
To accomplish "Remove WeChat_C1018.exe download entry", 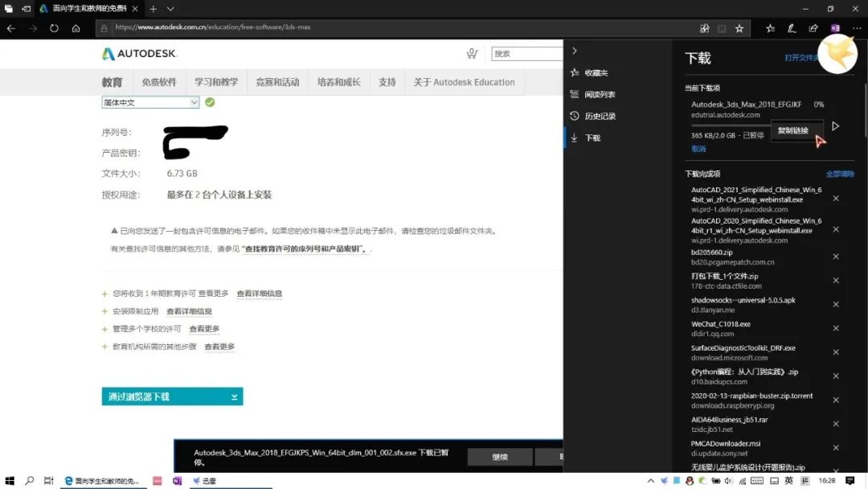I will pyautogui.click(x=836, y=328).
